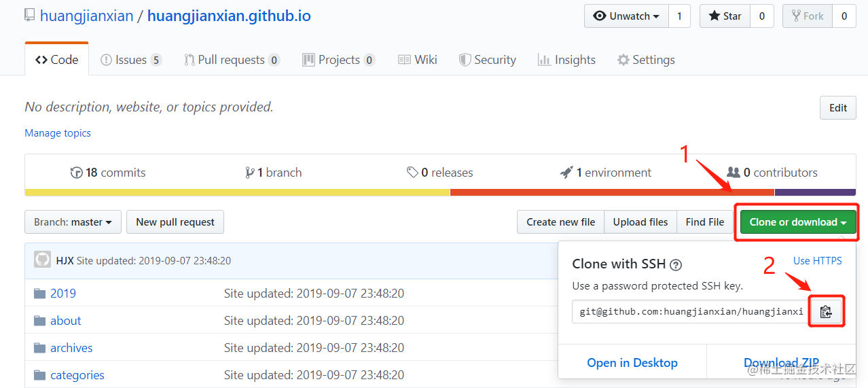Image resolution: width=868 pixels, height=388 pixels.
Task: Click the 2019 folder icon
Action: (39, 294)
